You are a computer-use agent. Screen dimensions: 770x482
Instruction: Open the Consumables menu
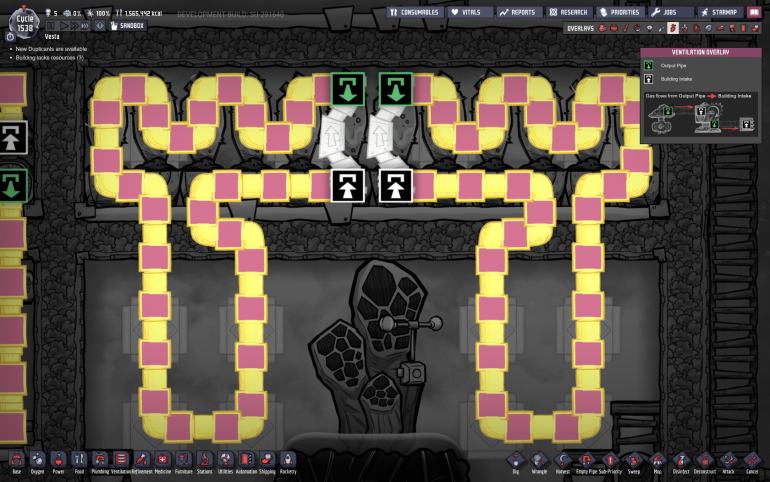pyautogui.click(x=415, y=12)
